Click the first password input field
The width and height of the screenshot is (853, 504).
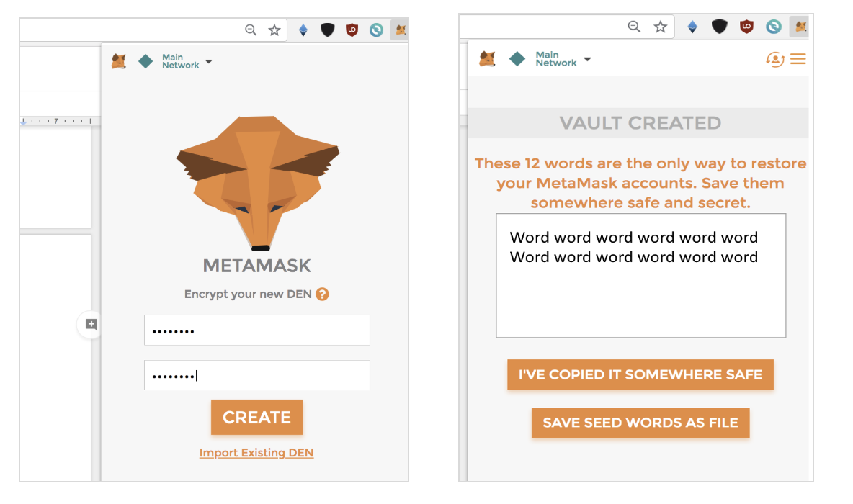click(x=256, y=330)
